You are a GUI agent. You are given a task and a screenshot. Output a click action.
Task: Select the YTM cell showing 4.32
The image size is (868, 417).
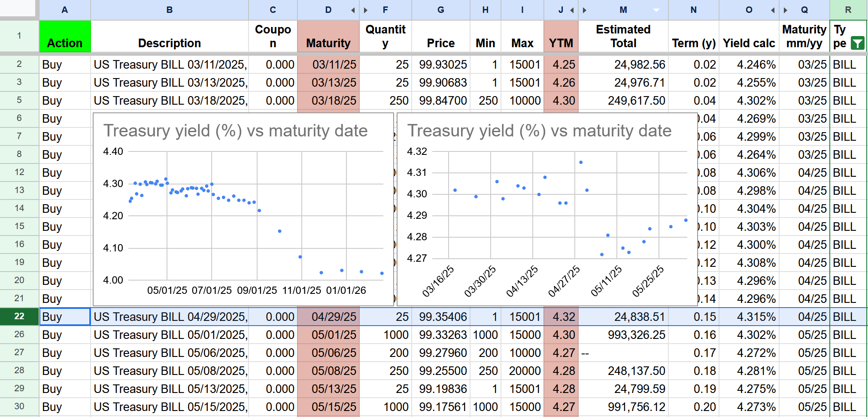click(x=561, y=317)
